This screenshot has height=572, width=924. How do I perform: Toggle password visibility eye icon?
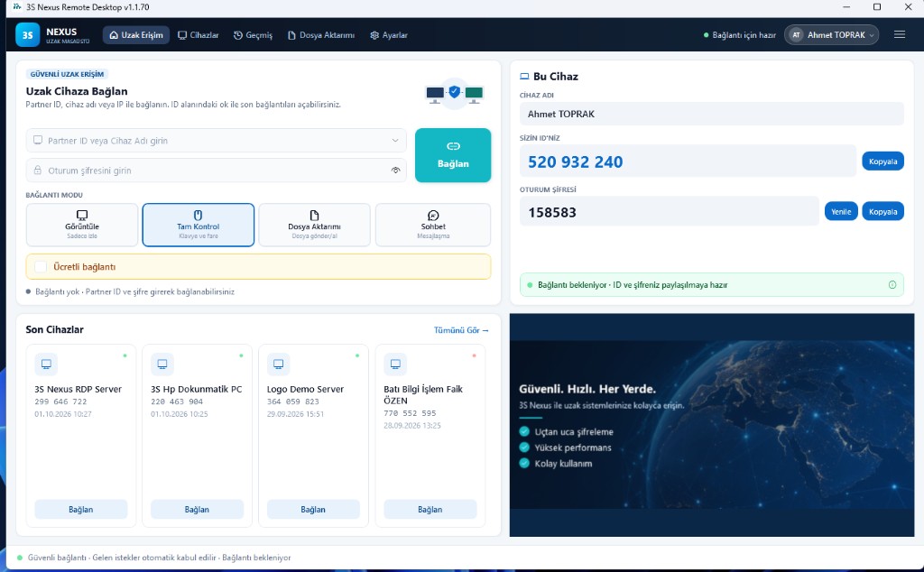coord(395,171)
